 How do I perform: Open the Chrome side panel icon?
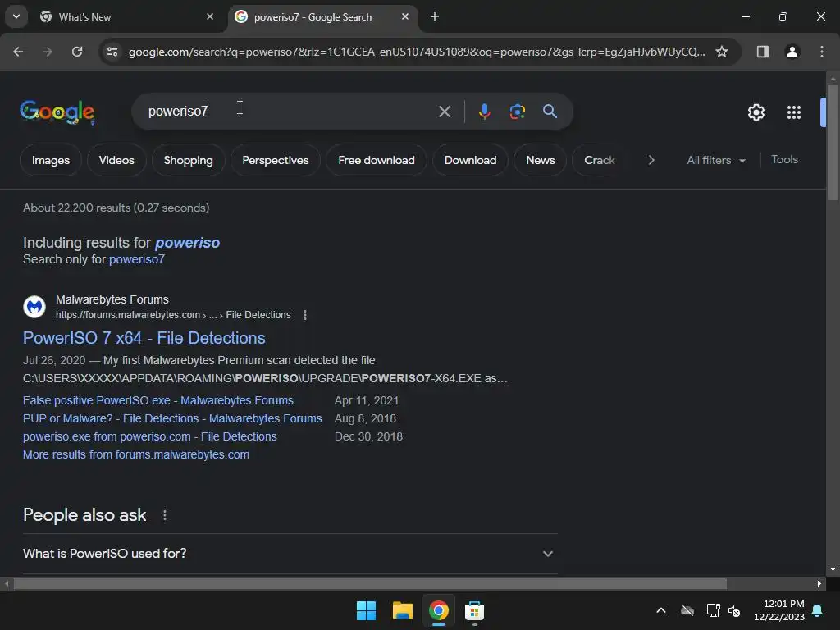(762, 52)
